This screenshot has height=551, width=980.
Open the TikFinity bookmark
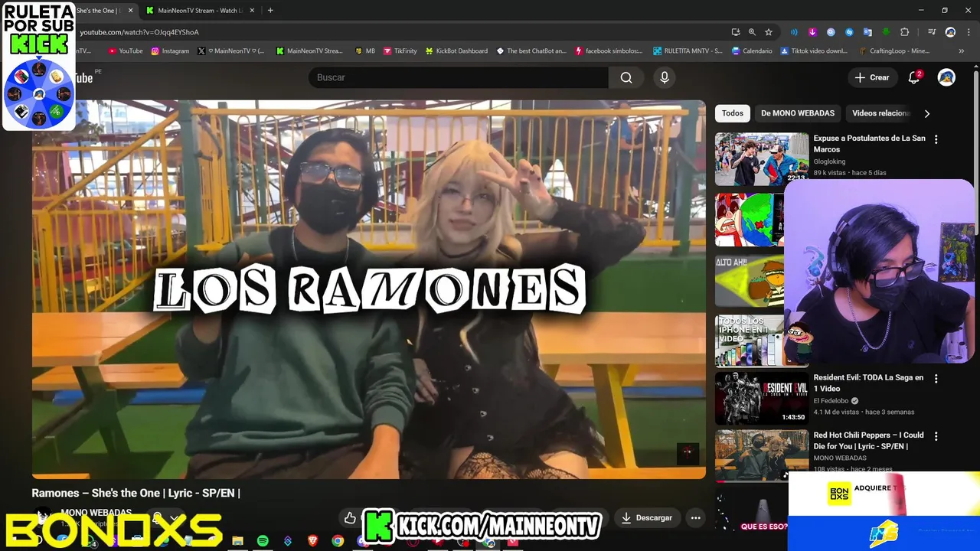(400, 51)
